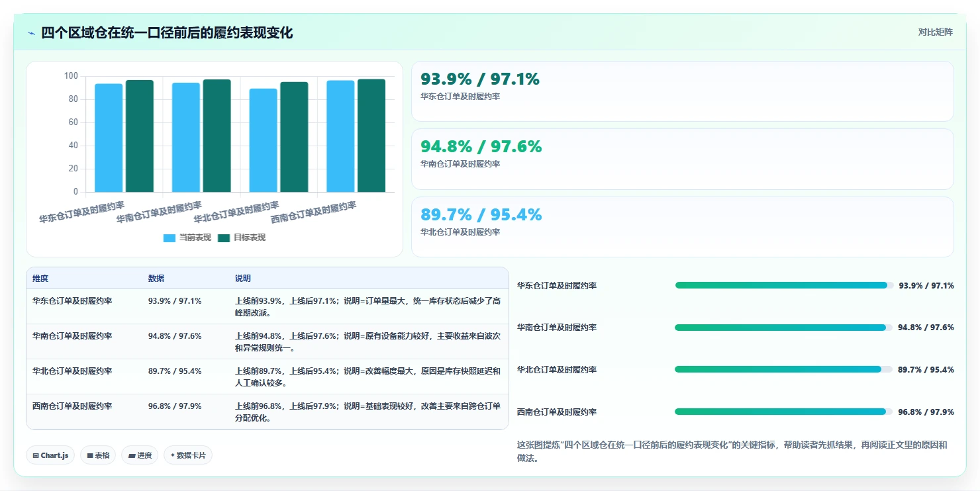Viewport: 980px width, 491px height.
Task: Click the y-axis label 100 on chart
Action: pyautogui.click(x=71, y=76)
